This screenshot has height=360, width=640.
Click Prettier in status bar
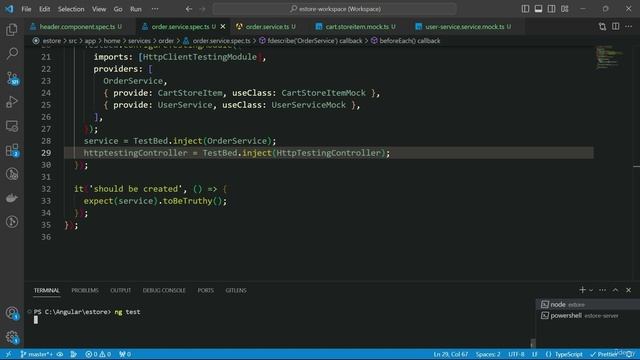coord(604,354)
